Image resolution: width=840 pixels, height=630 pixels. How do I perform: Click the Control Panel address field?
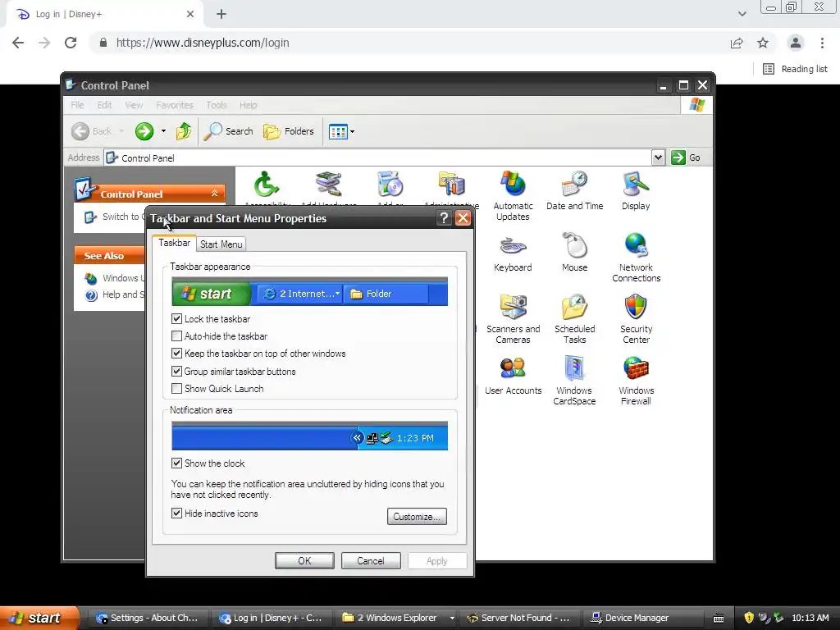tap(377, 157)
